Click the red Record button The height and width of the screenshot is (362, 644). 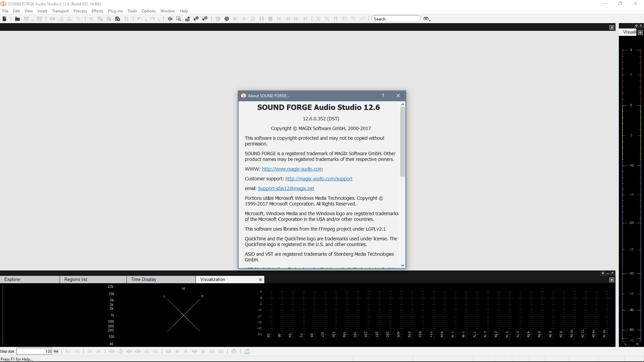[x=227, y=19]
